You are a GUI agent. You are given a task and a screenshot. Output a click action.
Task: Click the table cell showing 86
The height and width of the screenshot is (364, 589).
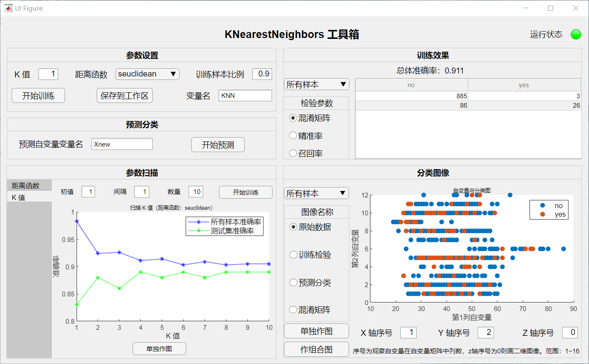pyautogui.click(x=411, y=106)
